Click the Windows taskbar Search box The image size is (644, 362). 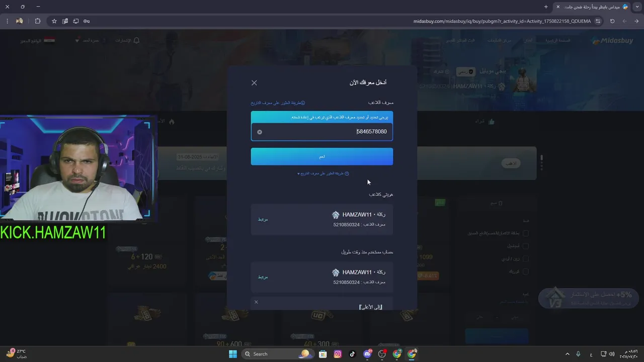click(278, 354)
